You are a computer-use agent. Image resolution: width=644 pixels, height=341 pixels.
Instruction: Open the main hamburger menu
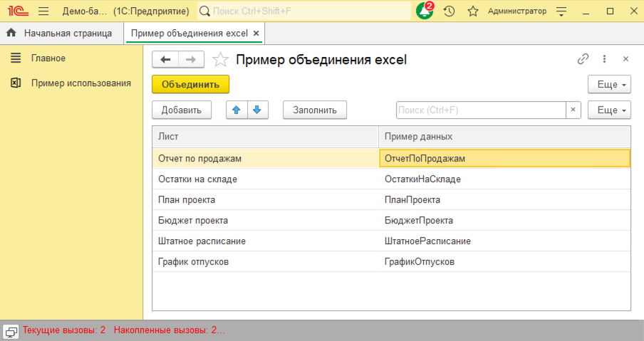[43, 11]
